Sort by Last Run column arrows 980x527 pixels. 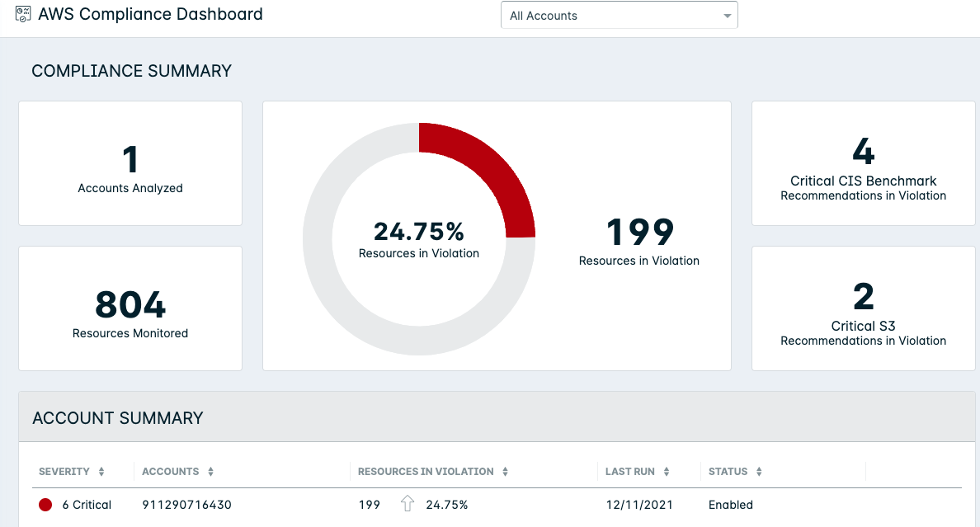[667, 472]
